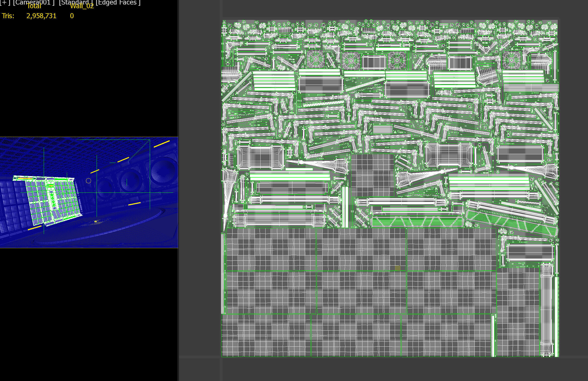Image resolution: width=588 pixels, height=381 pixels.
Task: Click the Total triangle count 2,958,731
Action: click(x=41, y=16)
